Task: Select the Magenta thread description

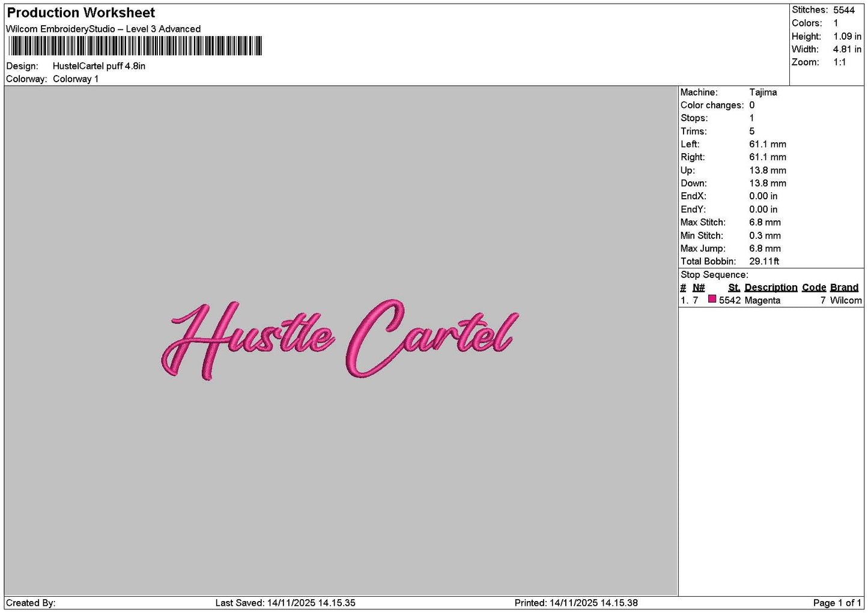Action: pyautogui.click(x=762, y=301)
